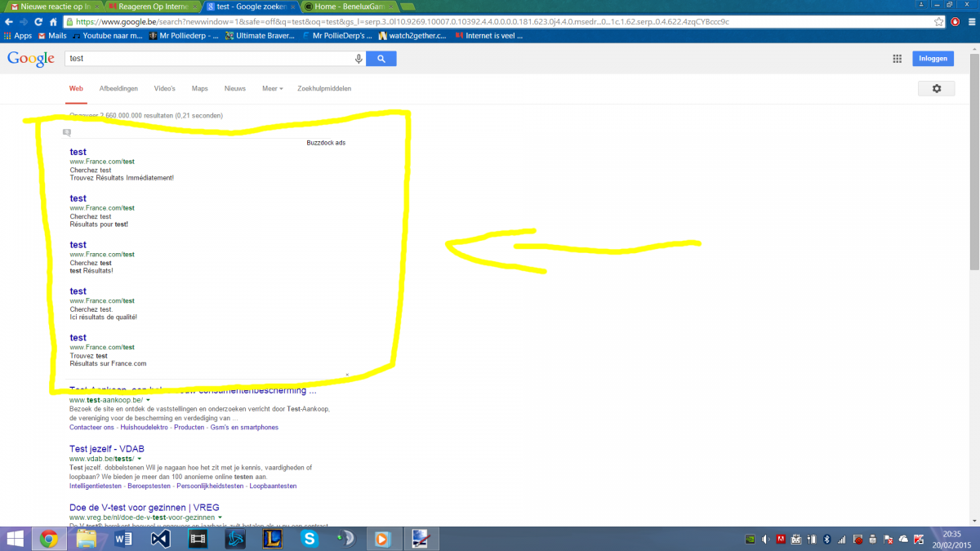Open the Huishoudelektro sitelink
This screenshot has height=551, width=980.
pos(144,427)
